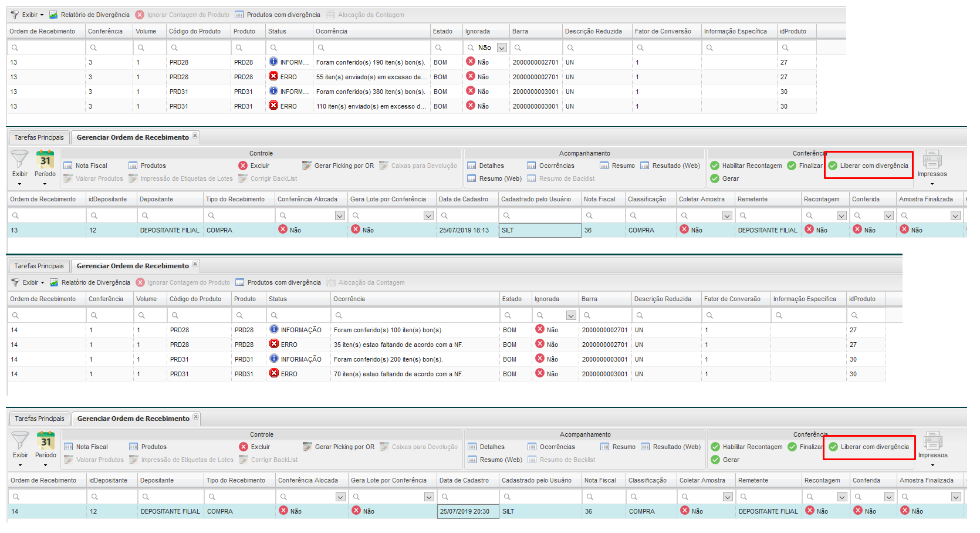Click Resultado (Web) in the order 13 management panel
This screenshot has width=980, height=533.
[x=670, y=166]
